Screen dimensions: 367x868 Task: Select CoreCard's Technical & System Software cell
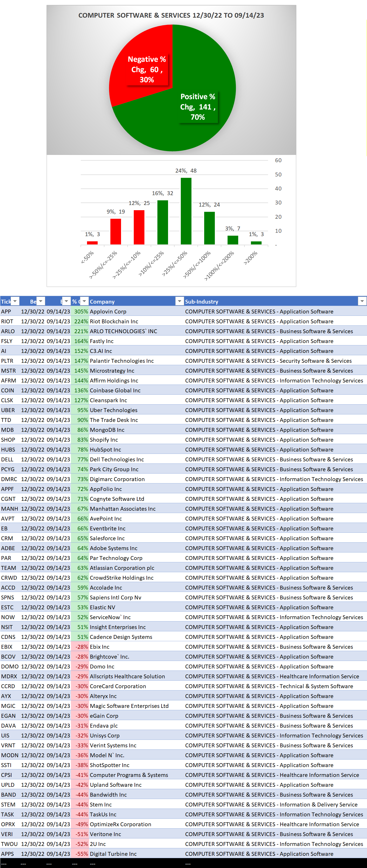pos(275,686)
